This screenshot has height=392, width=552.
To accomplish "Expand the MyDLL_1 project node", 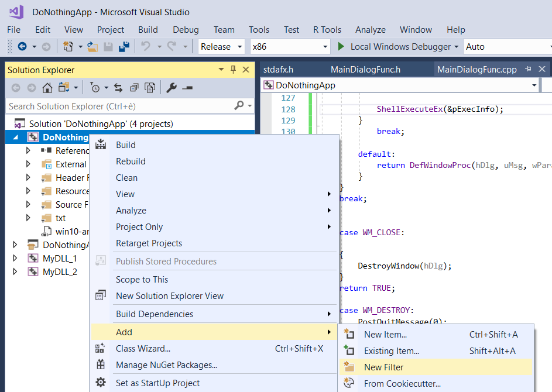I will pos(15,258).
